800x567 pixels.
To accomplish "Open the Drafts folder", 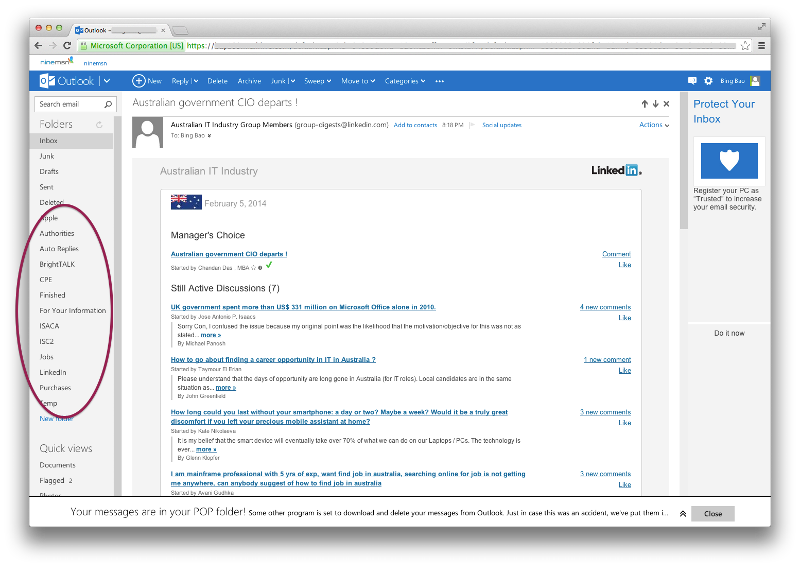I will coord(49,171).
